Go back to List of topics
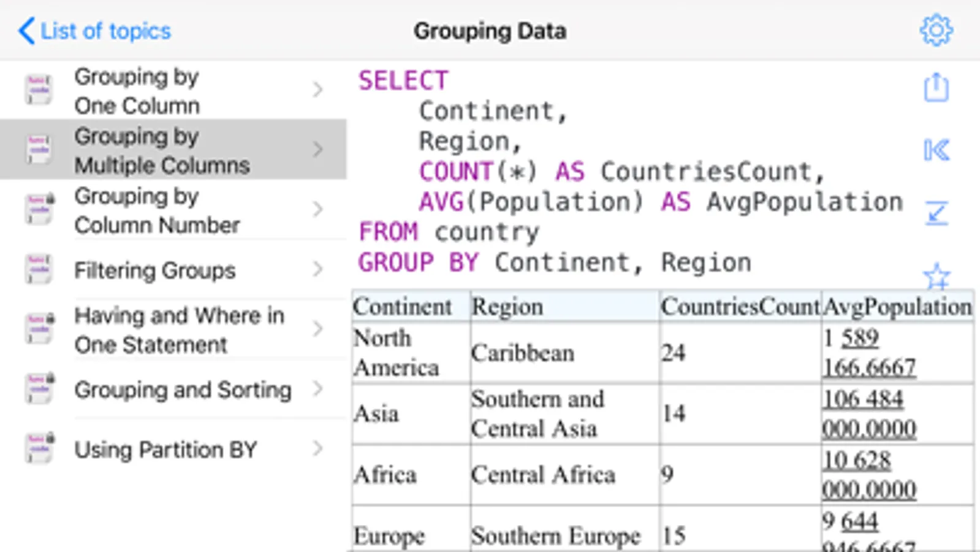This screenshot has width=980, height=552. click(105, 31)
